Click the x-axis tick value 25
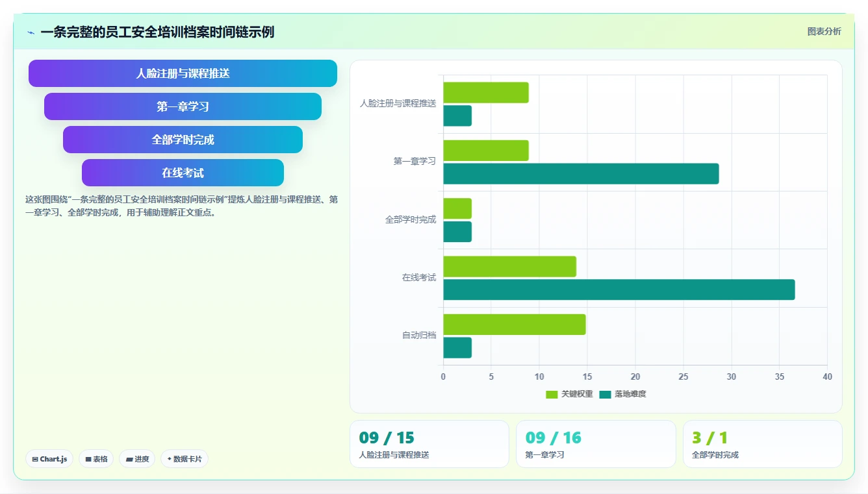This screenshot has width=868, height=494. (683, 377)
